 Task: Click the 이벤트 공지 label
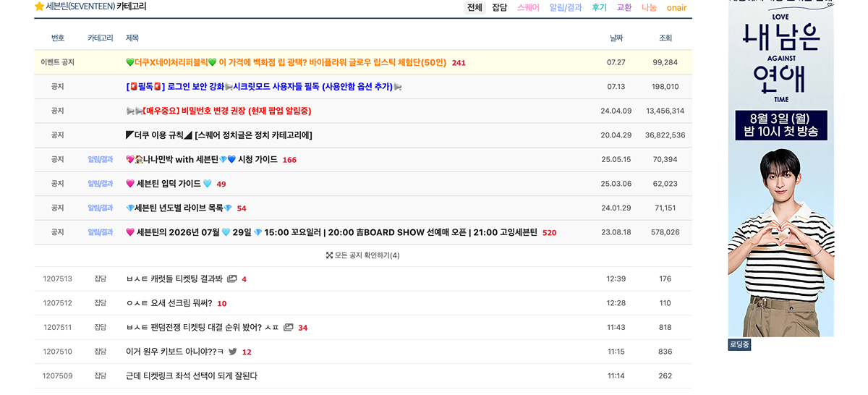[x=58, y=62]
